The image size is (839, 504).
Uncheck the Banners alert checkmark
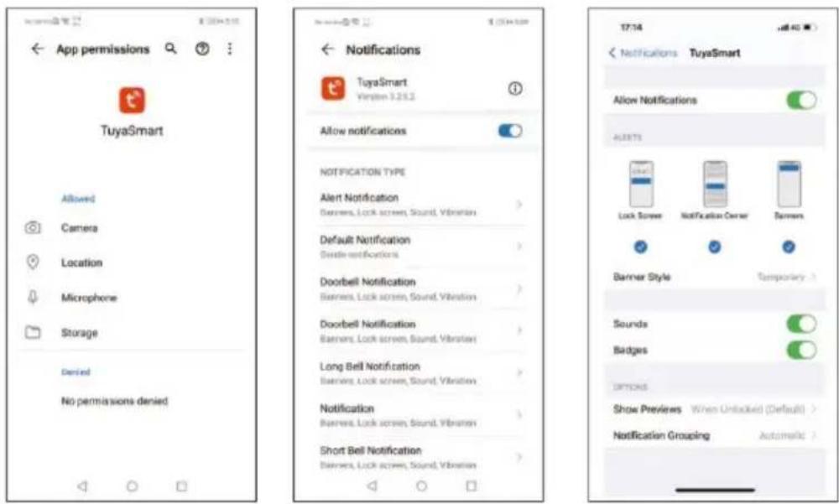(x=789, y=247)
